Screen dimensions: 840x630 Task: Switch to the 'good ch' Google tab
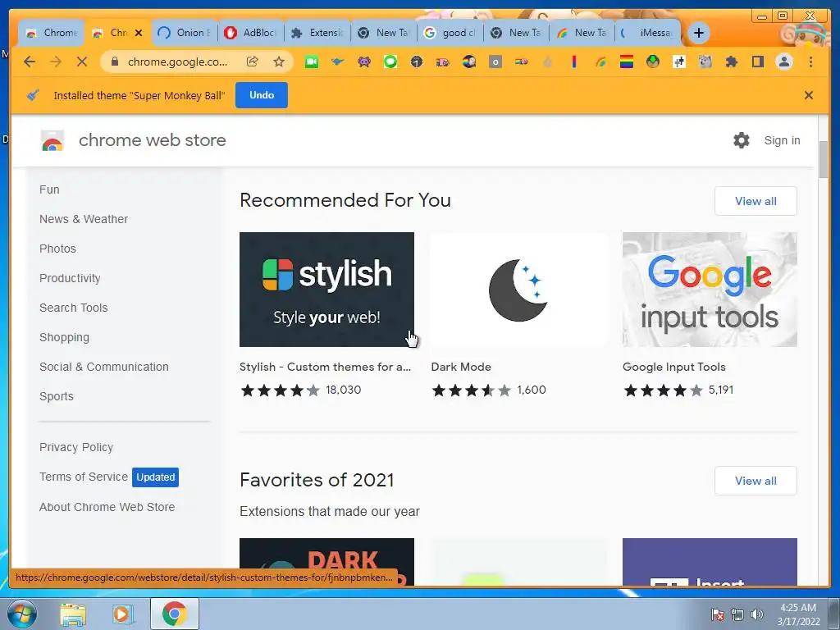pos(450,33)
